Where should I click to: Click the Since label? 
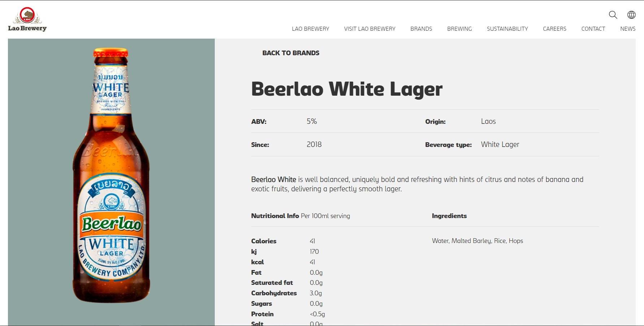(x=260, y=145)
